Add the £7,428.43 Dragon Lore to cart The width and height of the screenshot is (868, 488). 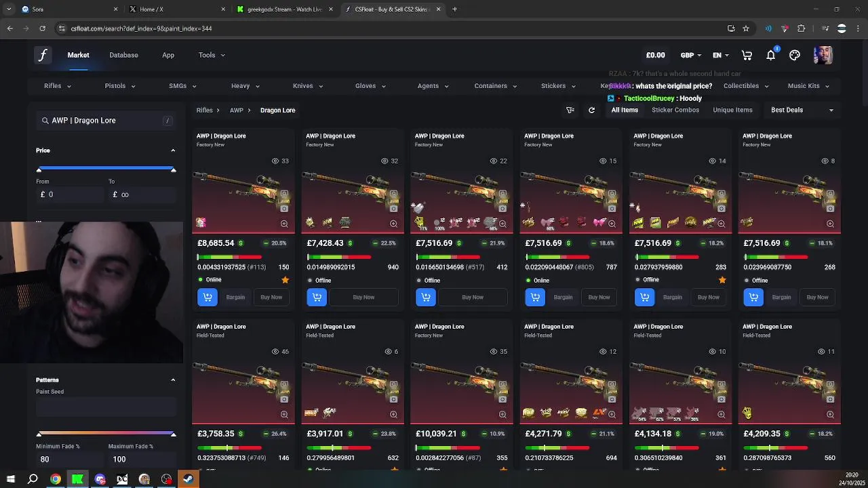click(x=317, y=297)
